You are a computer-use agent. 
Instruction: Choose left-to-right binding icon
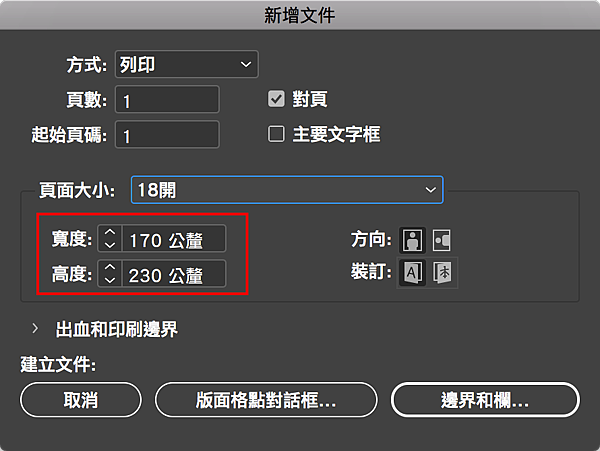(x=412, y=272)
